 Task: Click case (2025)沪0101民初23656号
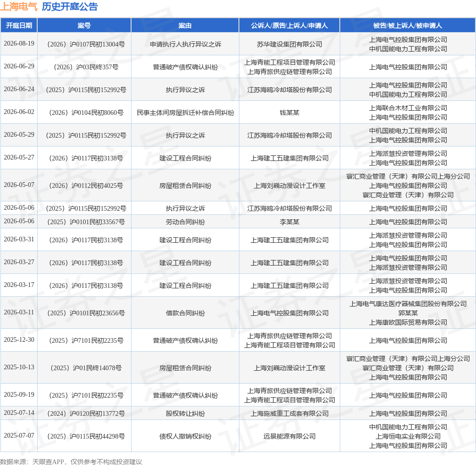pyautogui.click(x=86, y=313)
